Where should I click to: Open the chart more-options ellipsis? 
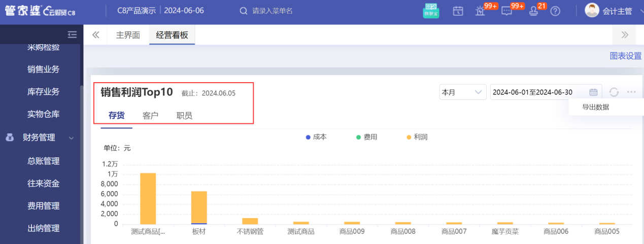(x=631, y=92)
